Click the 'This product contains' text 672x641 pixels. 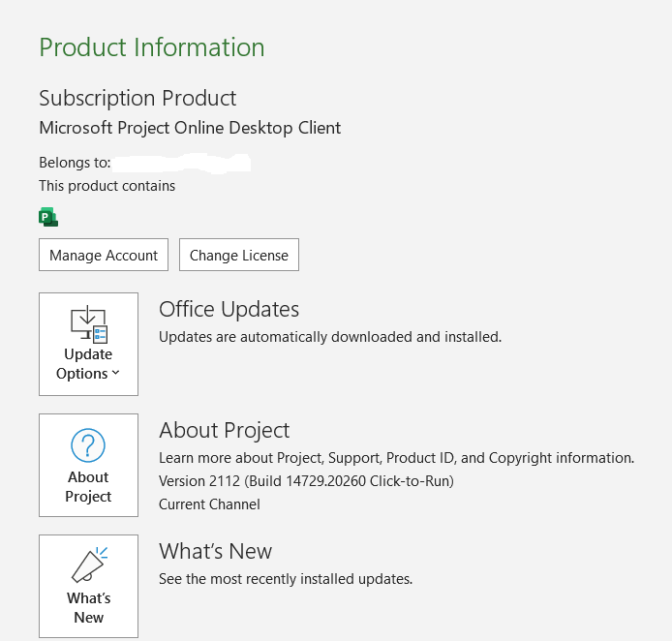pos(107,186)
